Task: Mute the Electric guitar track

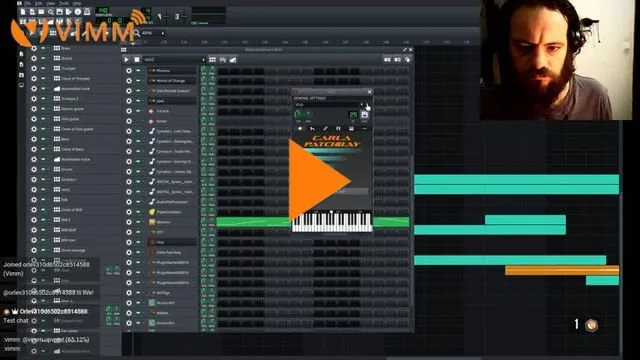Action: click(44, 109)
